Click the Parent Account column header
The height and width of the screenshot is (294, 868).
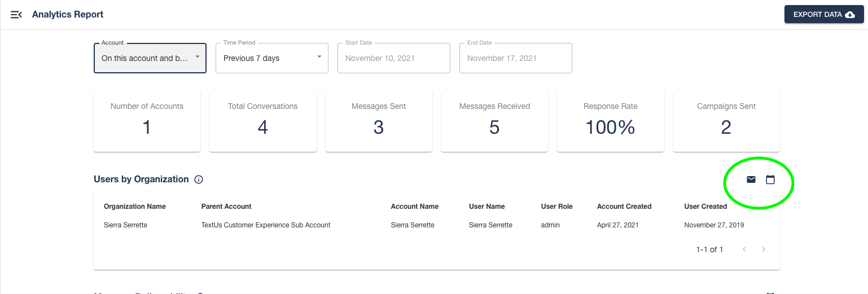(226, 207)
